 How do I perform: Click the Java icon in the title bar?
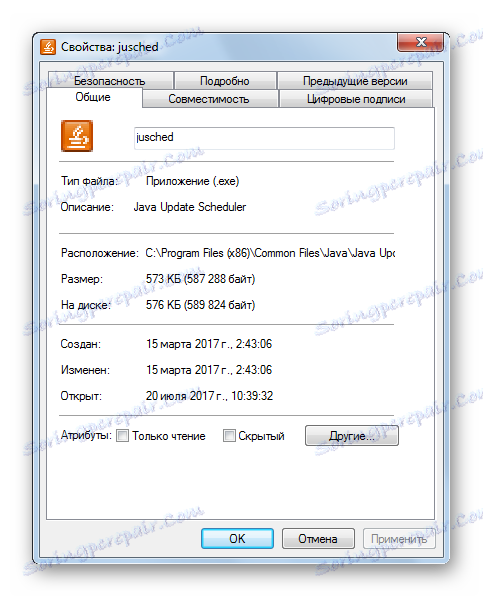48,47
